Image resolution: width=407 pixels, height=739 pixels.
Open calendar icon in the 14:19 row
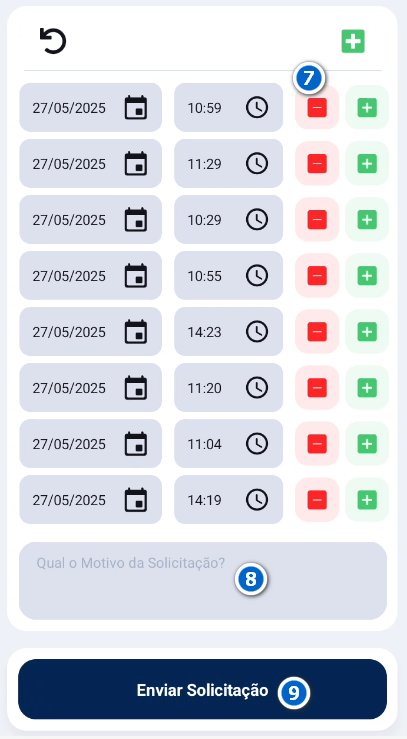(136, 500)
